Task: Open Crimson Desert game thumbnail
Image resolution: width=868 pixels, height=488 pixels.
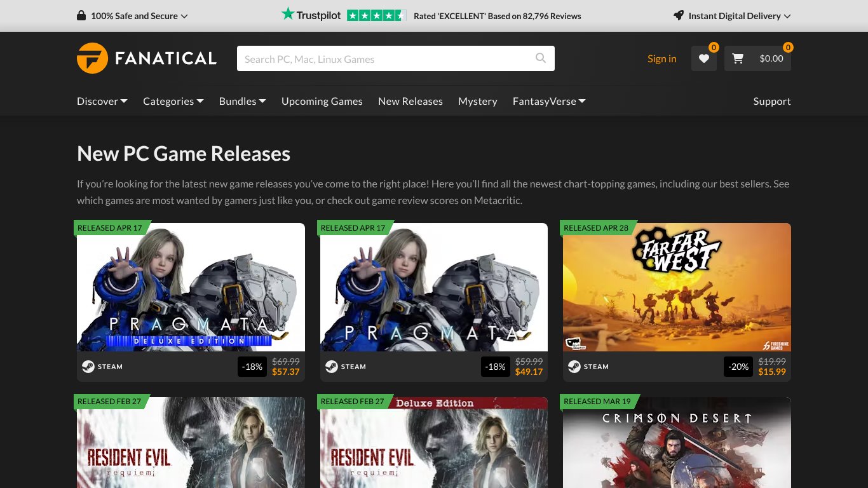Action: 677,443
